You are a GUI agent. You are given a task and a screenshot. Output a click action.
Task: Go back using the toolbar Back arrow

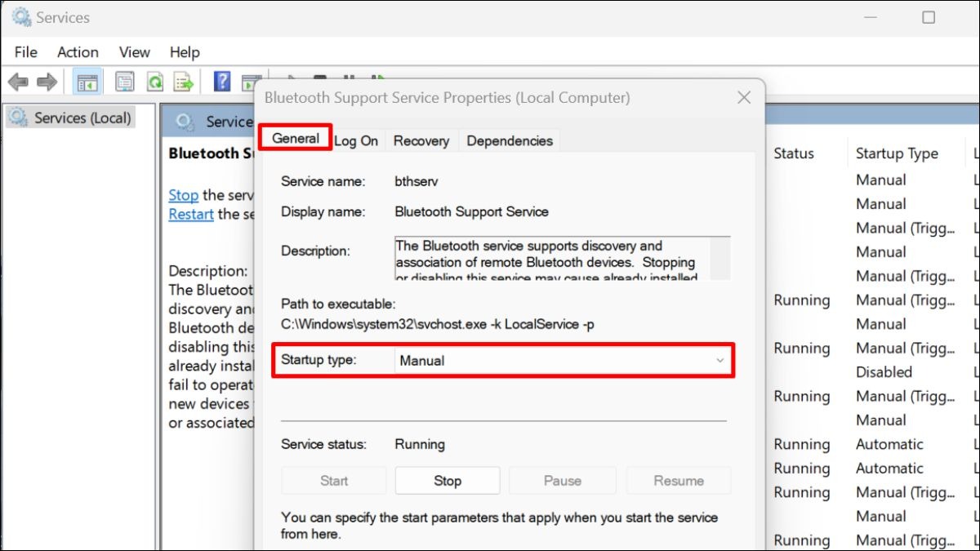18,82
